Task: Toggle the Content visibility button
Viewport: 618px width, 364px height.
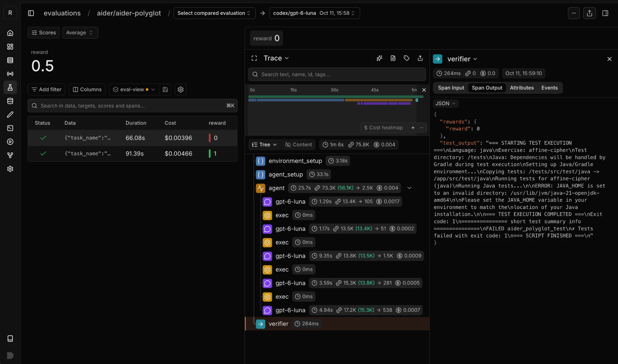Action: pos(298,145)
